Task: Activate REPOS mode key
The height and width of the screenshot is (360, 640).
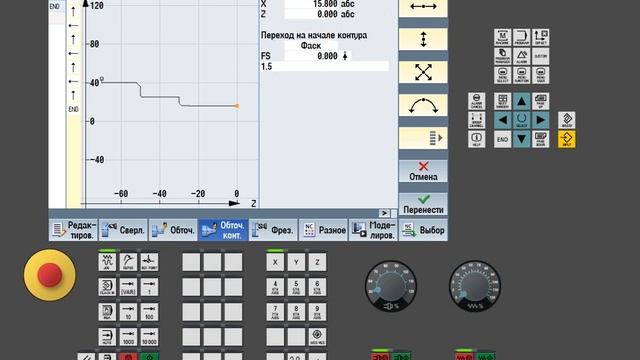Action: [x=128, y=262]
